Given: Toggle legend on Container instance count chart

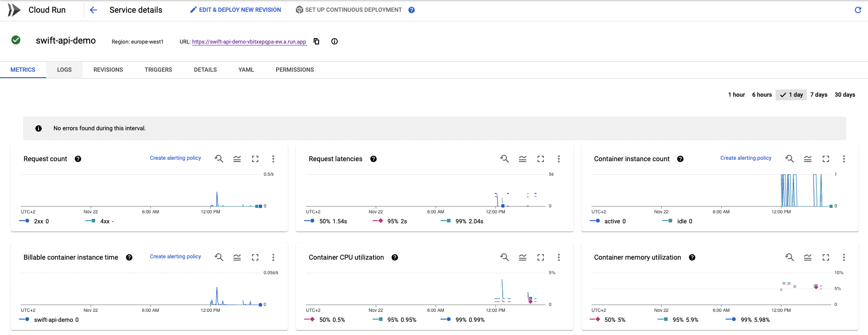Looking at the screenshot, I should pos(808,159).
